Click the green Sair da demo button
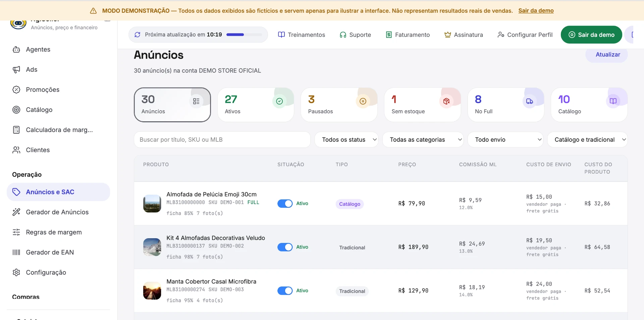 (591, 35)
